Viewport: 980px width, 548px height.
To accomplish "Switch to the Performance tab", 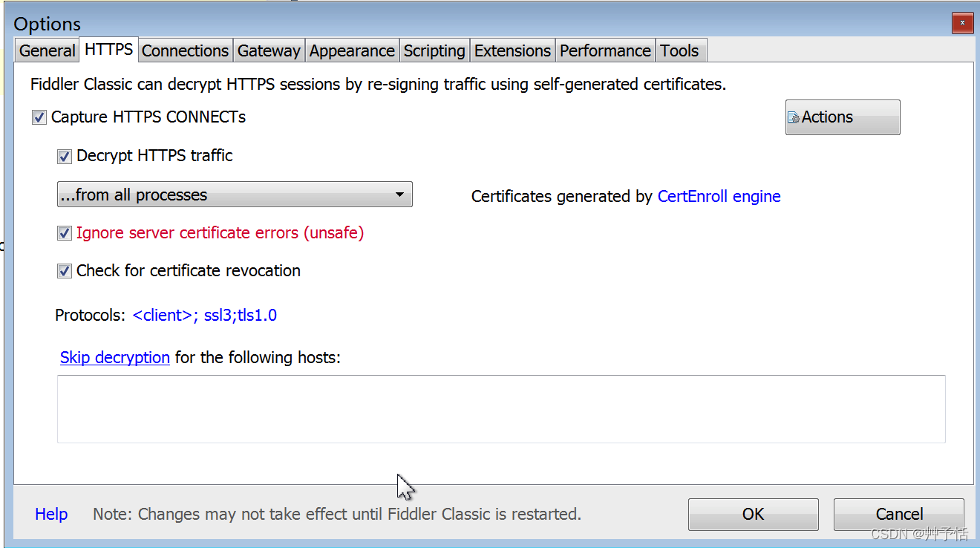I will coord(605,50).
